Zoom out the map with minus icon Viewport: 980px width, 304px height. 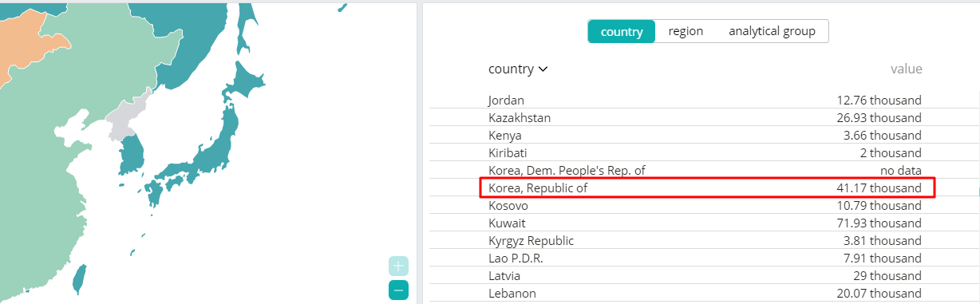(x=399, y=290)
